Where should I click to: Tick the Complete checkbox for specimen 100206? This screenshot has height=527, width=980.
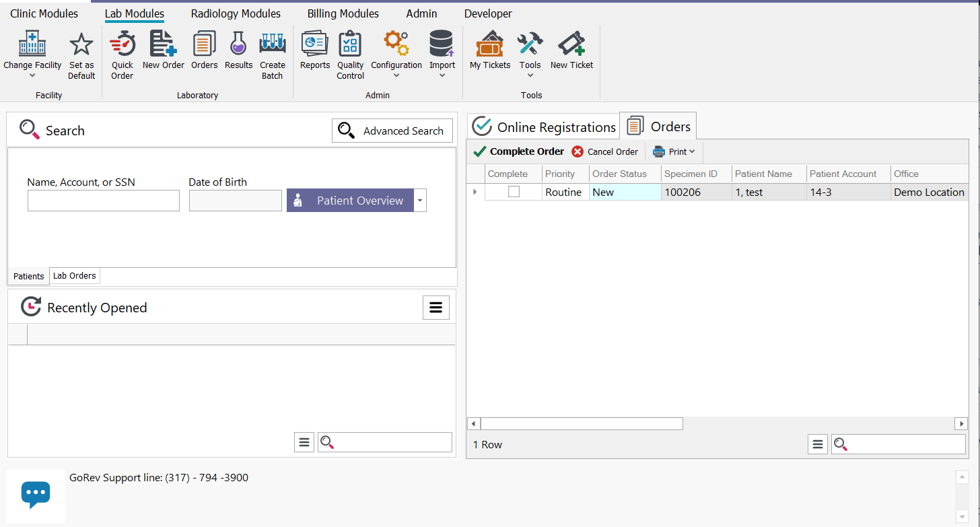pos(514,192)
